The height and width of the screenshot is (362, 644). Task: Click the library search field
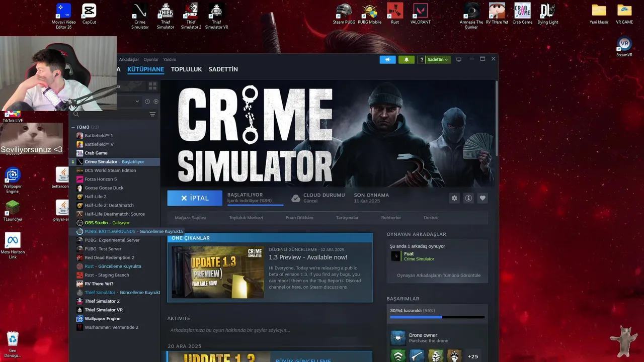point(111,114)
